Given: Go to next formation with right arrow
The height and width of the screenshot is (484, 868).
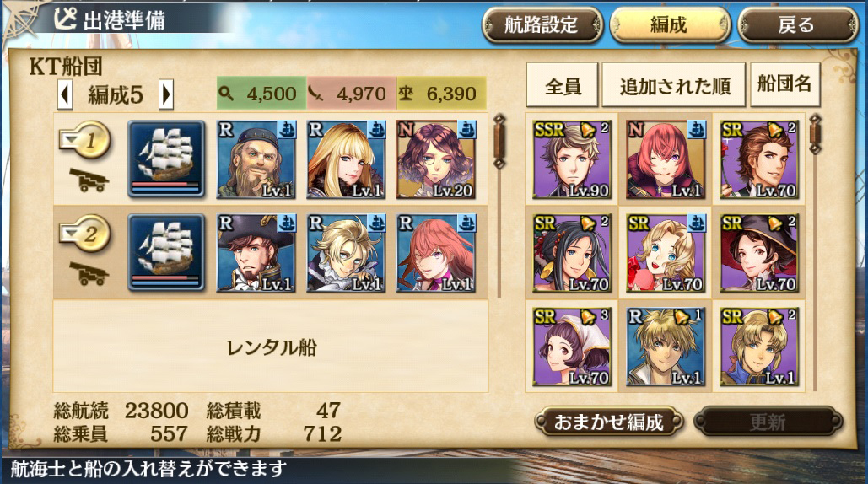Looking at the screenshot, I should pyautogui.click(x=165, y=94).
